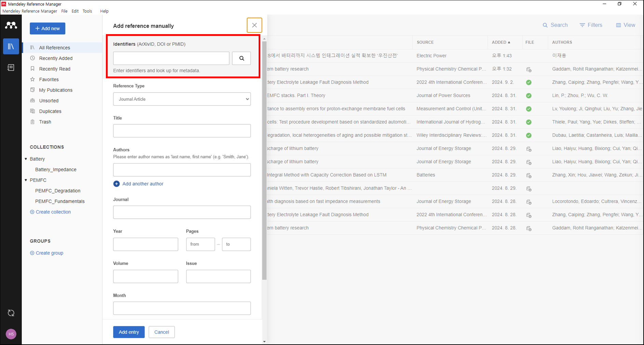Viewport: 644px width, 345px height.
Task: Click the Pages to field
Action: [x=236, y=244]
